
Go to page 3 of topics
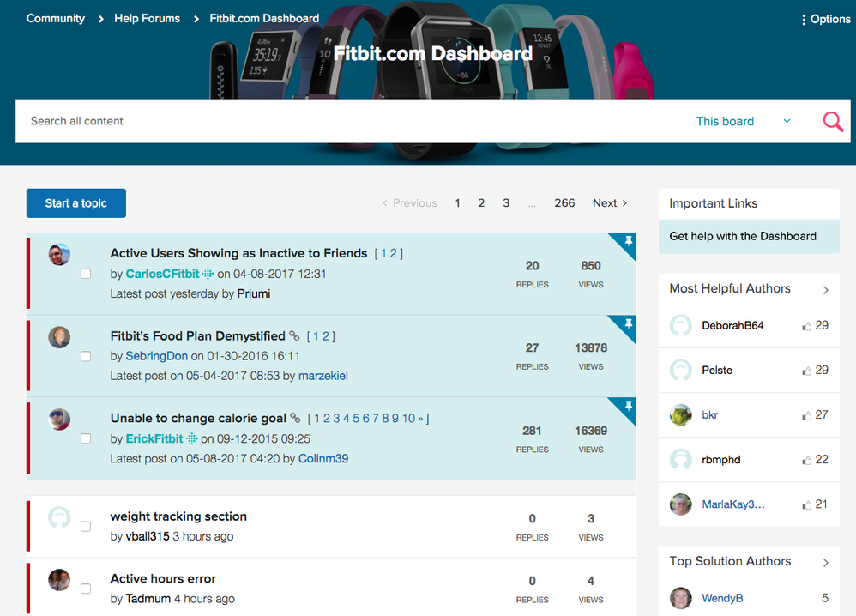pos(506,203)
